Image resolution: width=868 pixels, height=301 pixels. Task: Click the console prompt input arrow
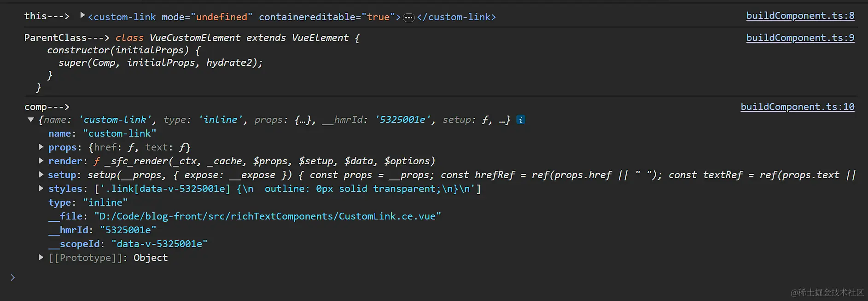pyautogui.click(x=12, y=278)
